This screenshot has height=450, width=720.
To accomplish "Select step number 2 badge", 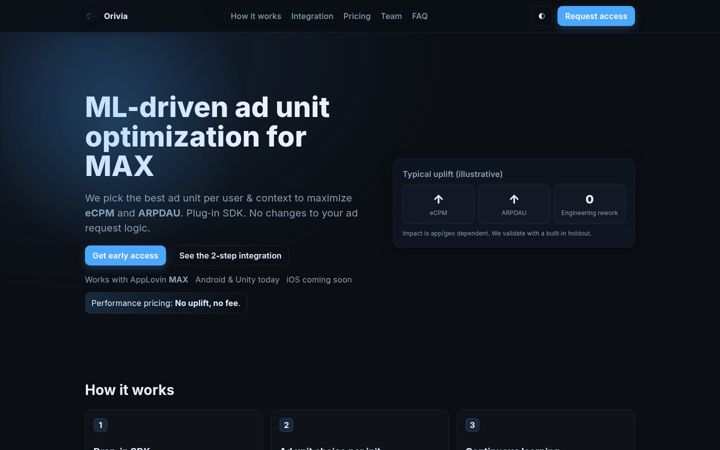I will 287,425.
